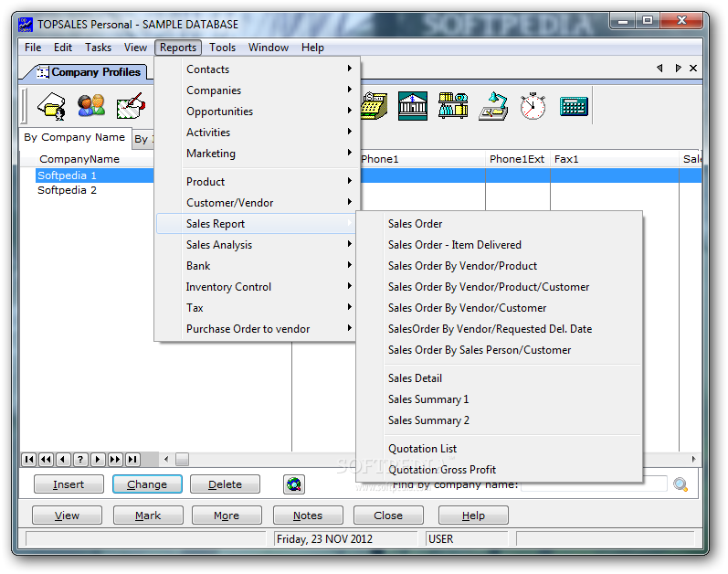Click the TOPSALES app icon in title bar
The width and height of the screenshot is (728, 574).
click(x=26, y=24)
